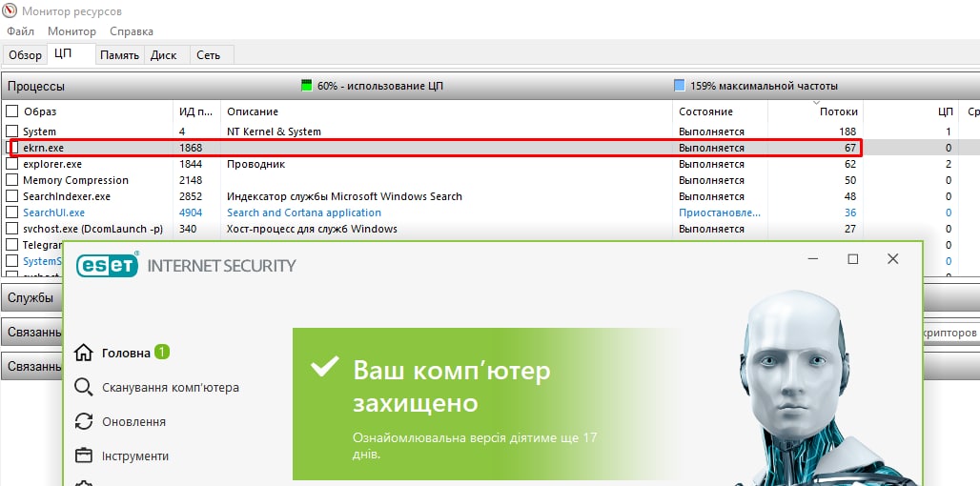Click Search and Cortana application description

pyautogui.click(x=304, y=213)
